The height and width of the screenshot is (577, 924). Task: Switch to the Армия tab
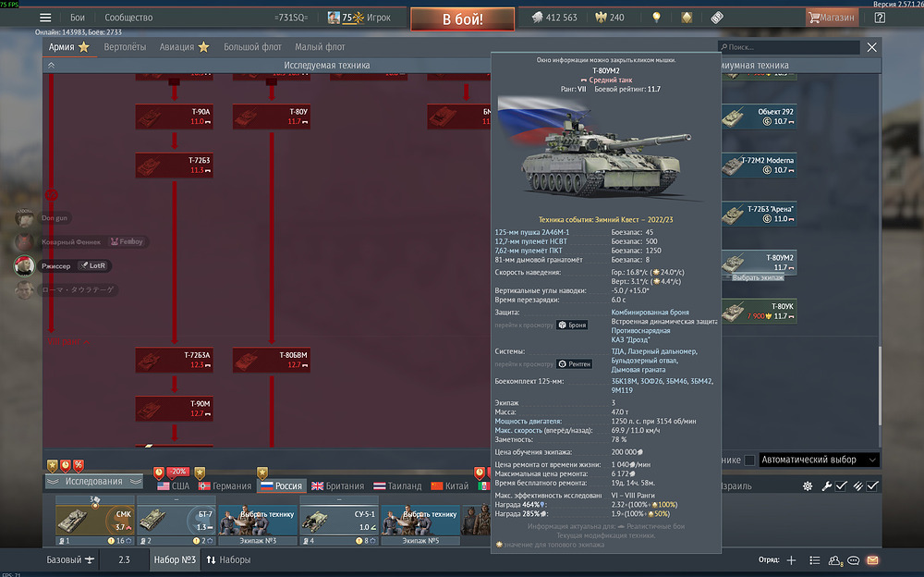pyautogui.click(x=69, y=47)
